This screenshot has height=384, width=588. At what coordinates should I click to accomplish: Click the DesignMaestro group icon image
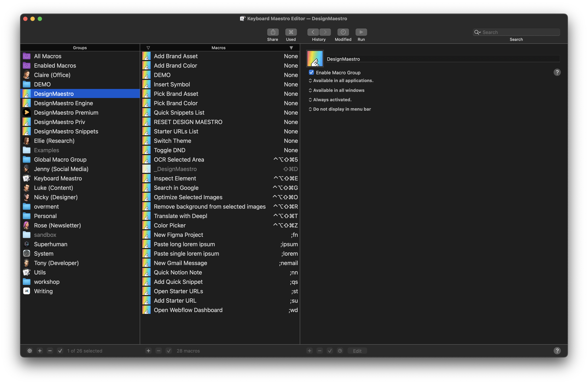315,59
